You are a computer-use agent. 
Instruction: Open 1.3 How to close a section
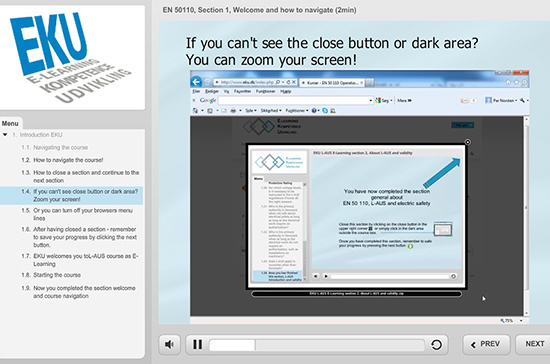click(80, 176)
